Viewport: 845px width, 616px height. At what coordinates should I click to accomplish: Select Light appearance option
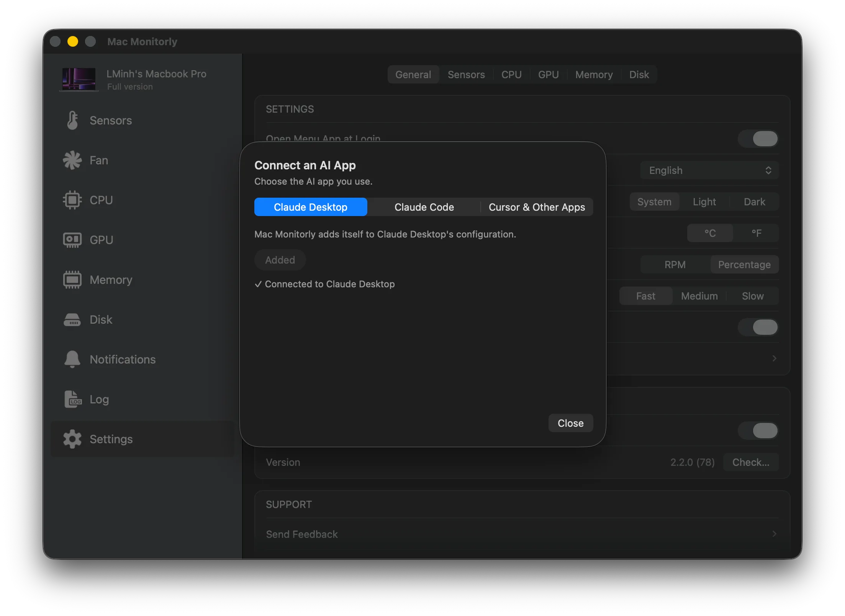coord(704,202)
